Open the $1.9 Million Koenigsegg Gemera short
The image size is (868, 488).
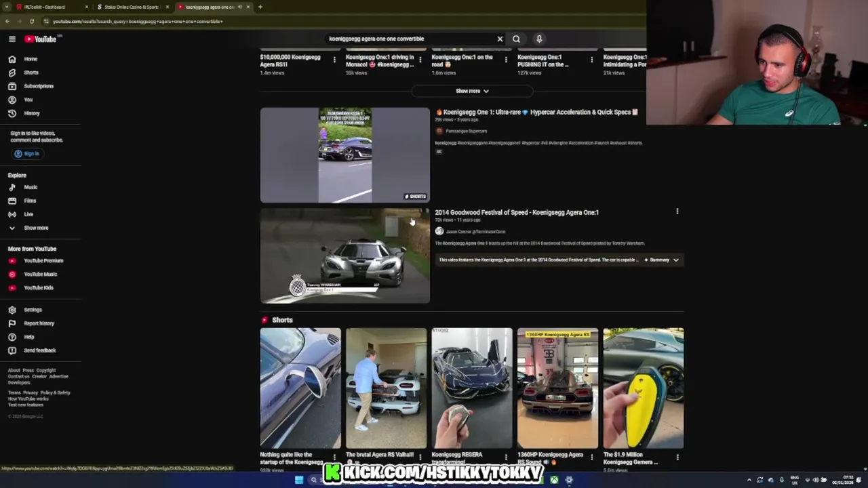pyautogui.click(x=644, y=388)
